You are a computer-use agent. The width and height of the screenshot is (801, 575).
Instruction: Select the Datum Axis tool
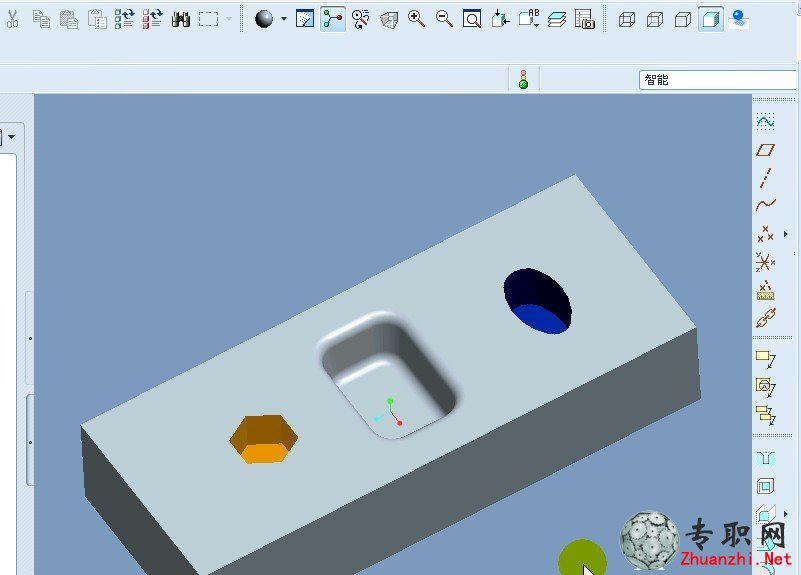pos(765,178)
